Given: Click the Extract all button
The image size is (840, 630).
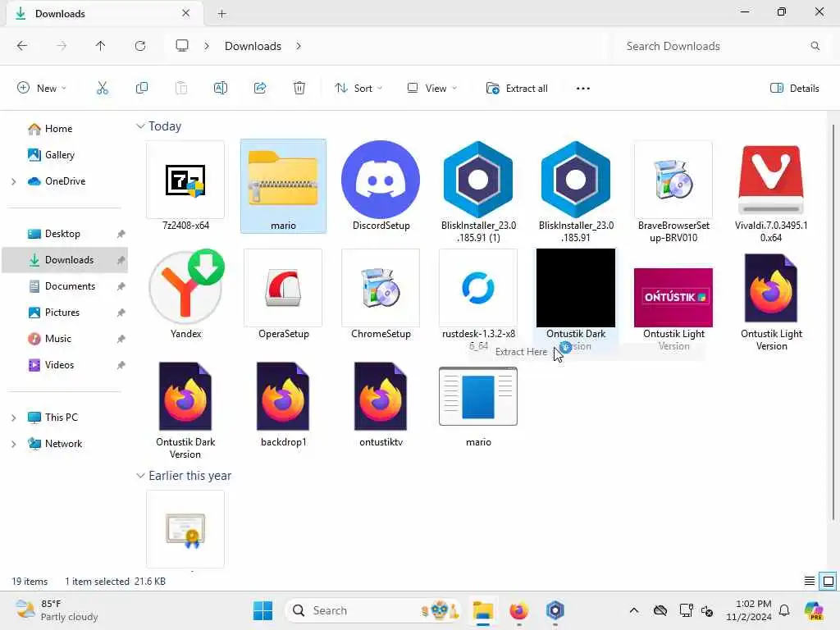Looking at the screenshot, I should click(x=517, y=89).
